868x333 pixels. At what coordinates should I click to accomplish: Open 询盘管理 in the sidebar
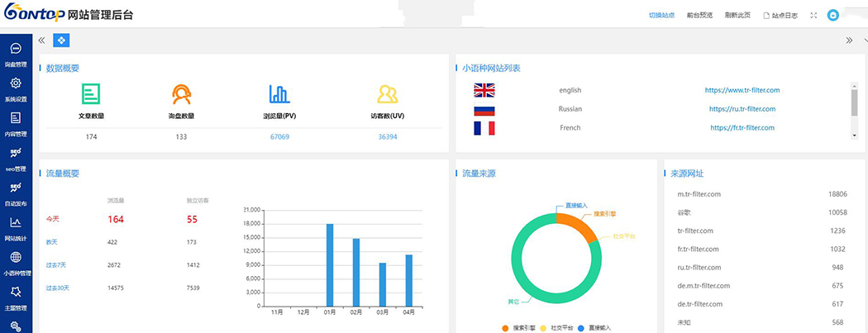pos(16,54)
